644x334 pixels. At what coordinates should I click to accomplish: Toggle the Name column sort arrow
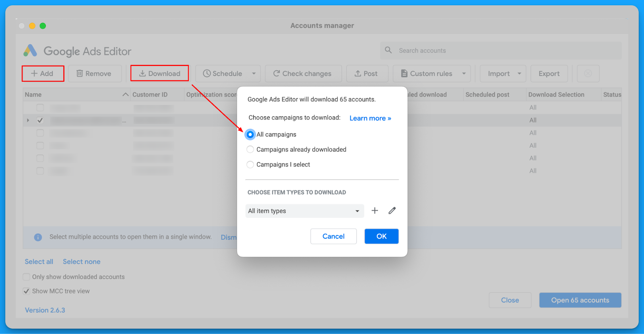pos(126,95)
